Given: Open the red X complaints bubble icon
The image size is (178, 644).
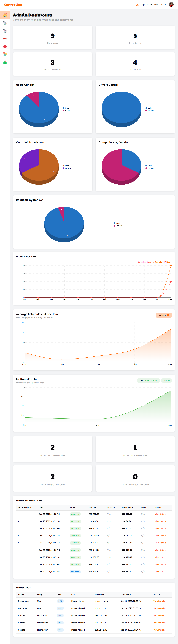Looking at the screenshot, I should [5, 47].
